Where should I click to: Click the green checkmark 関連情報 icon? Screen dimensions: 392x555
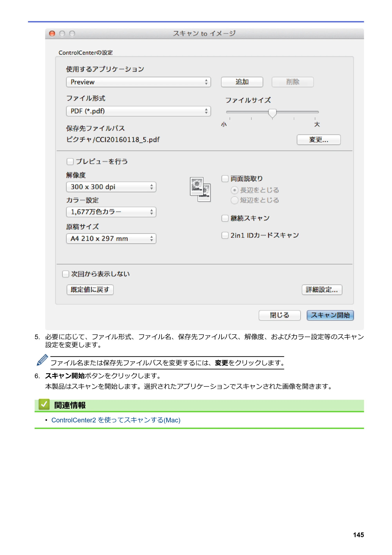pos(44,404)
